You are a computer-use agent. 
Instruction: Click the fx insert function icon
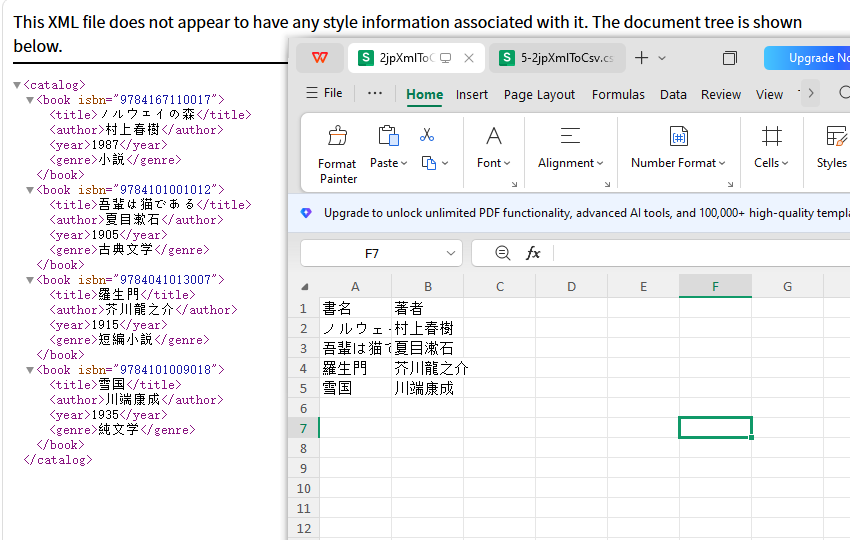click(x=533, y=253)
